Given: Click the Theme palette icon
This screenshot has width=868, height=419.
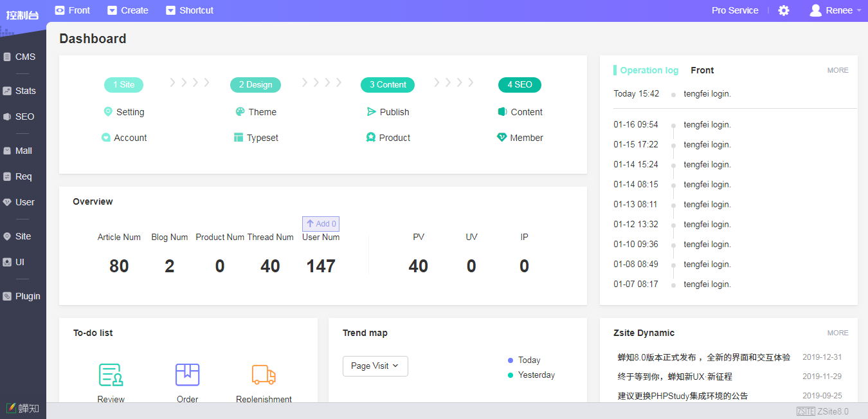Looking at the screenshot, I should (240, 112).
